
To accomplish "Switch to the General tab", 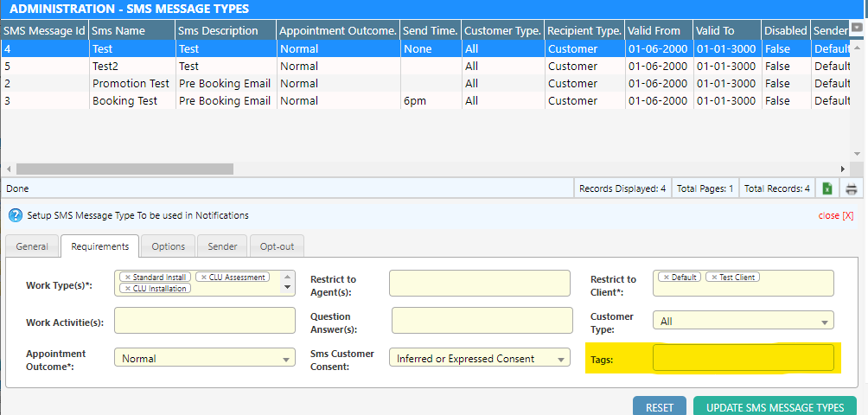I will pyautogui.click(x=32, y=246).
